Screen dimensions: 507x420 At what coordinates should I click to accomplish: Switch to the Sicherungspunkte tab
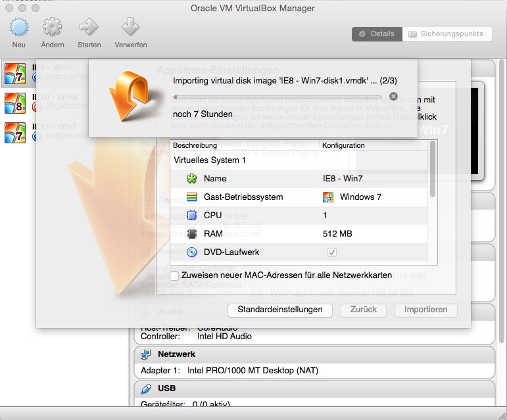(x=447, y=34)
